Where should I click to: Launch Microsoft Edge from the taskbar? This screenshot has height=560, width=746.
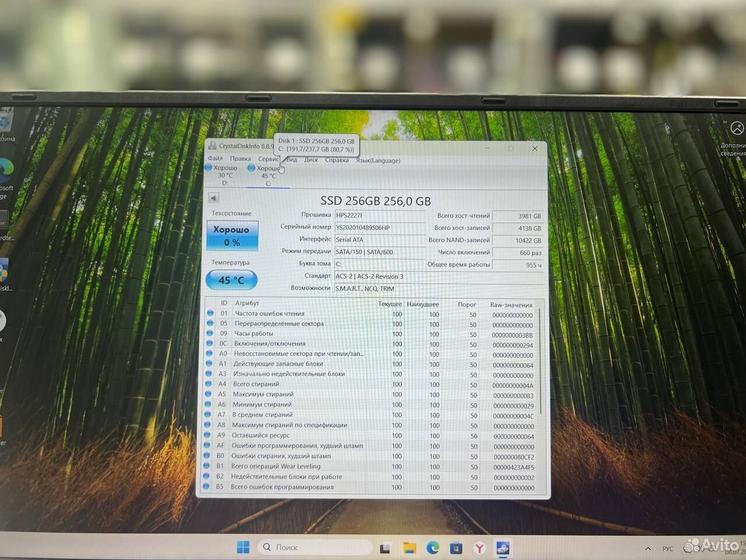[x=432, y=548]
